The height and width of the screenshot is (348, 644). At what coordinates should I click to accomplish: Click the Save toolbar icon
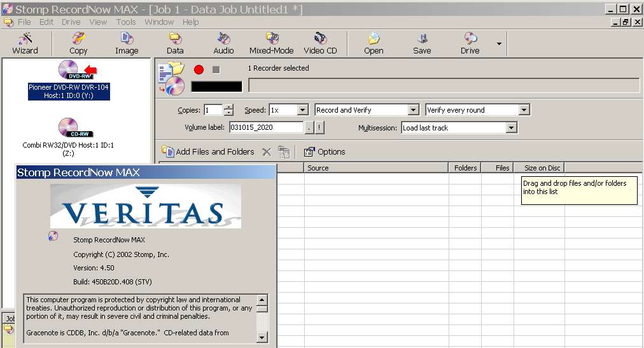(422, 43)
